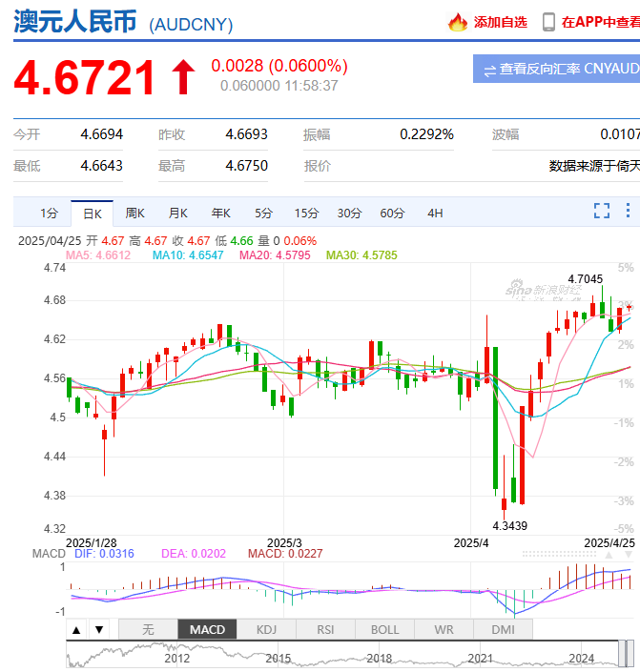The image size is (640, 672).
Task: Open 在APP中查看 link
Action: click(x=601, y=22)
